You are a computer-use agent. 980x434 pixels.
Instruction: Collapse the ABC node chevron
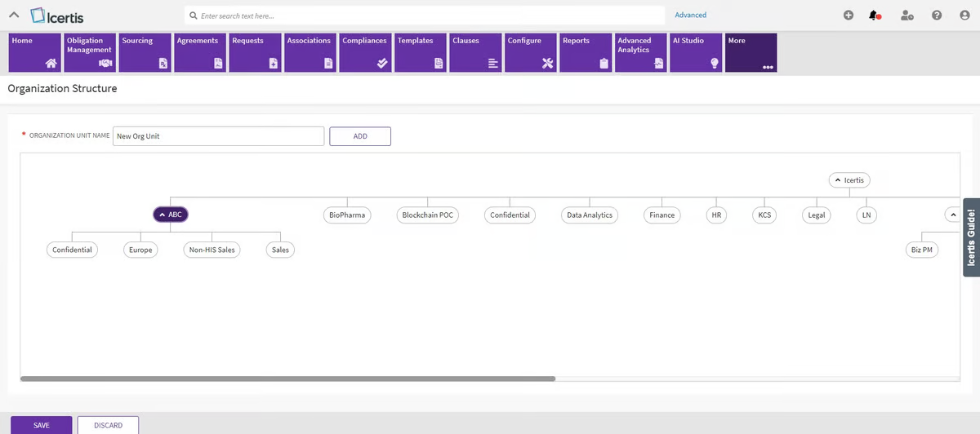point(163,215)
